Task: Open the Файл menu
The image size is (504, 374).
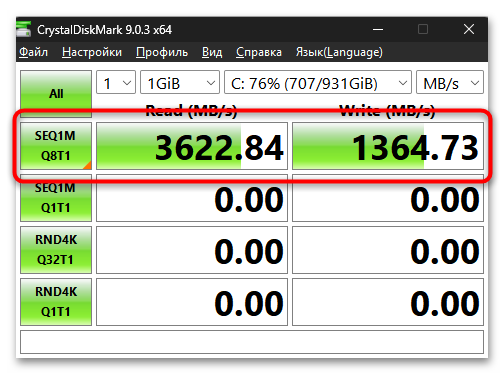Action: pyautogui.click(x=33, y=52)
